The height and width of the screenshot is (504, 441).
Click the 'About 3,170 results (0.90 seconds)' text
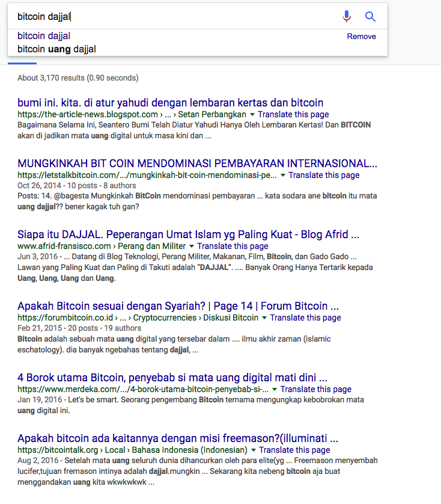(78, 78)
